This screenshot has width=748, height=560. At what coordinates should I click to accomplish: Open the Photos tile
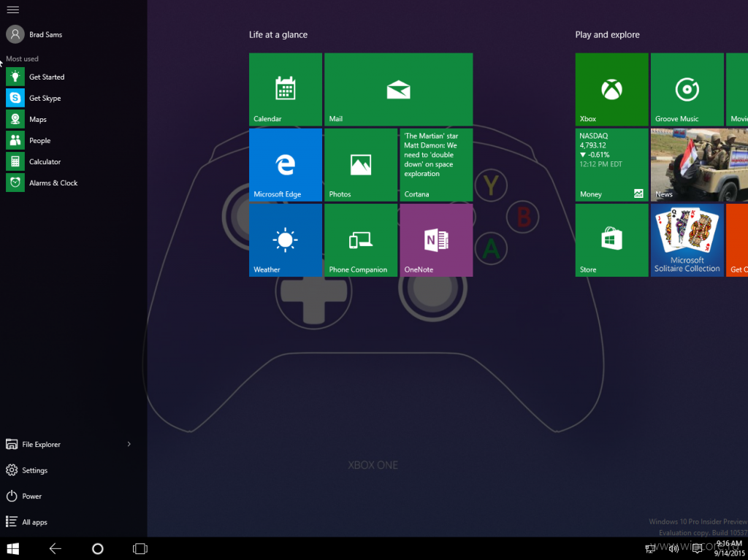tap(361, 164)
